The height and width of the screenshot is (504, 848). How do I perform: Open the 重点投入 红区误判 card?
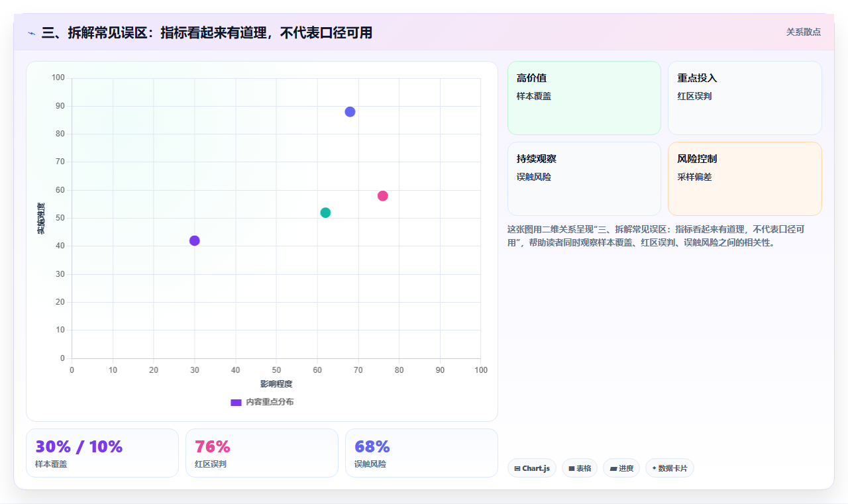pos(745,98)
